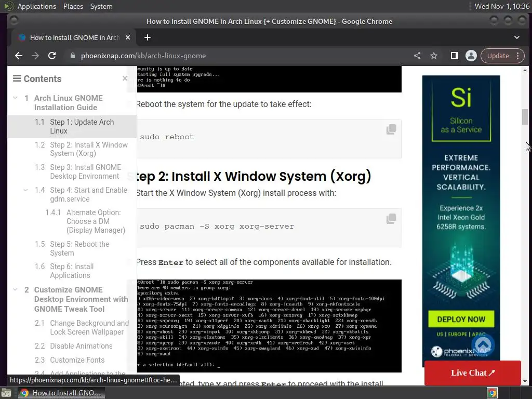532x399 pixels.
Task: Click Chrome icon in system tray
Action: 493,393
